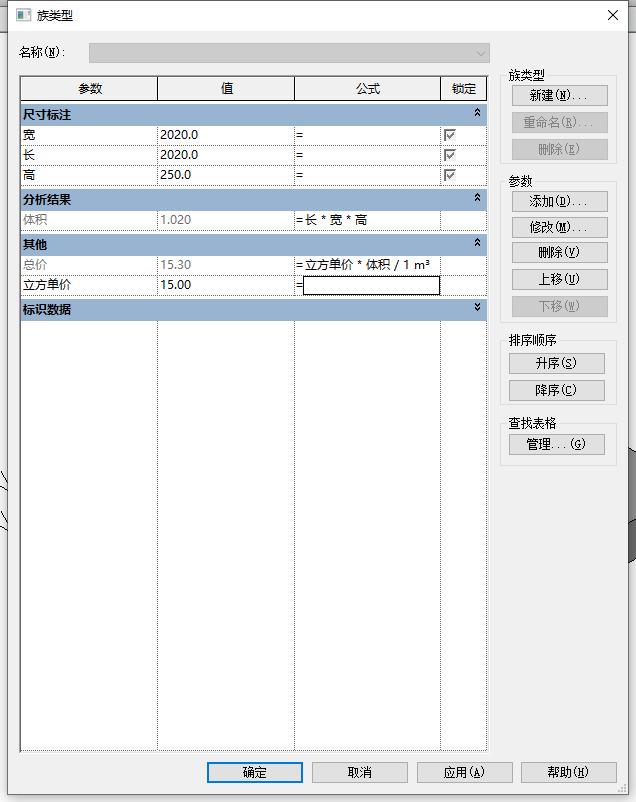636x802 pixels.
Task: Click the 高 formula cell
Action: pyautogui.click(x=367, y=175)
